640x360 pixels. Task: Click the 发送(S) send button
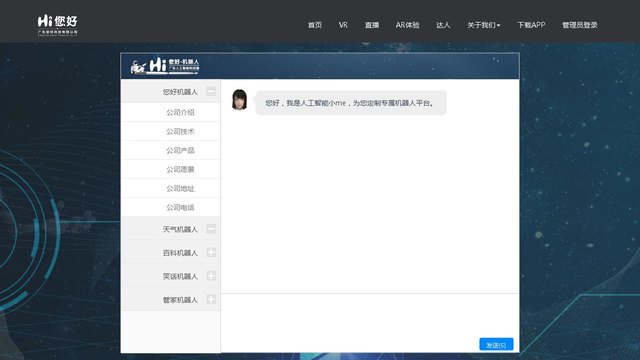pos(496,344)
